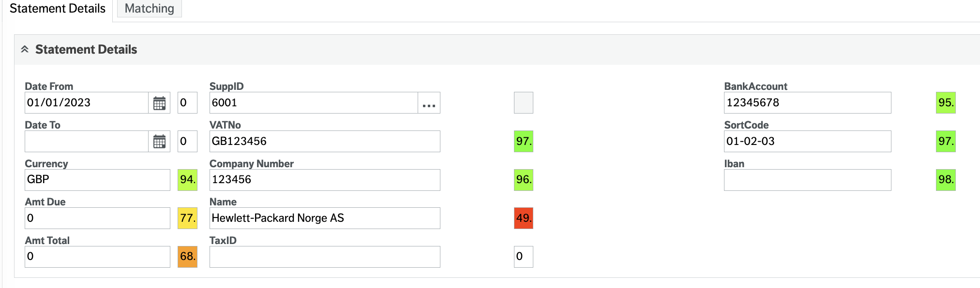Click the VATNo field showing GB123456
The image size is (980, 288).
[x=324, y=141]
